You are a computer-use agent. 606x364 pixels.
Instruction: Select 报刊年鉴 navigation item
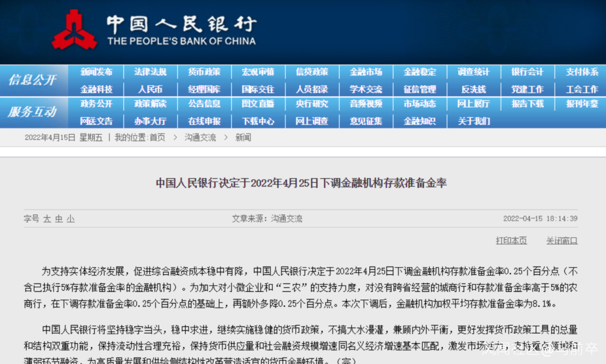(582, 104)
